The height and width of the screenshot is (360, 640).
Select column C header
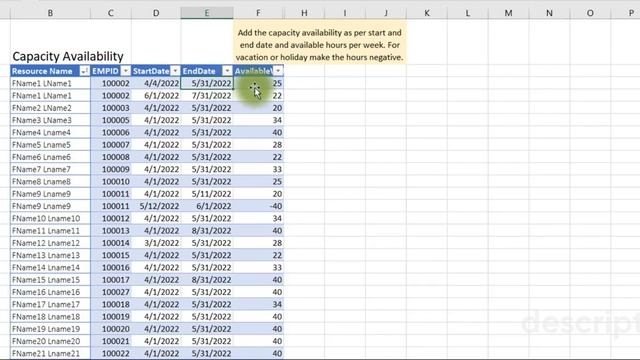tap(111, 13)
